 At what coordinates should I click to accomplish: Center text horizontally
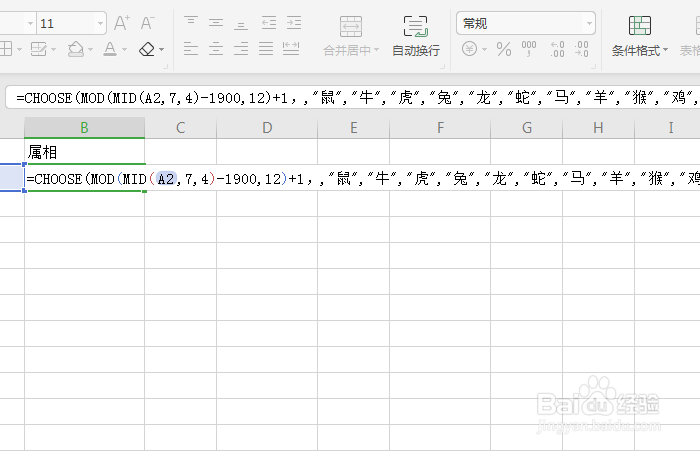coord(216,48)
